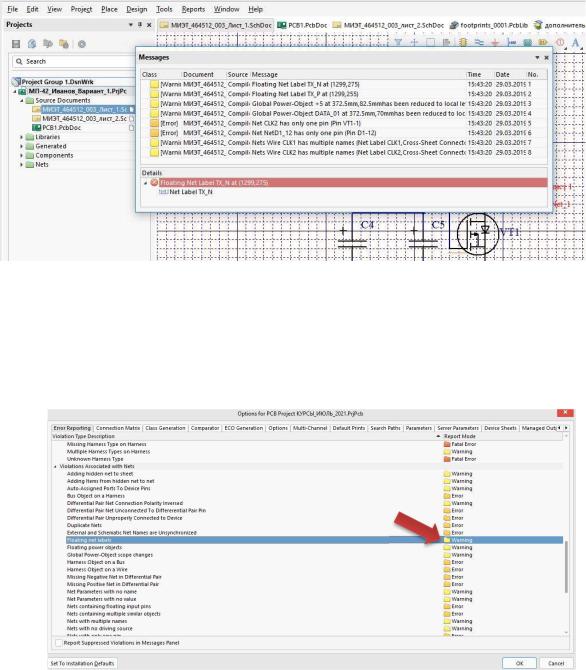The height and width of the screenshot is (670, 586).
Task: Collapse Violations Associated with Nets group
Action: tap(55, 467)
